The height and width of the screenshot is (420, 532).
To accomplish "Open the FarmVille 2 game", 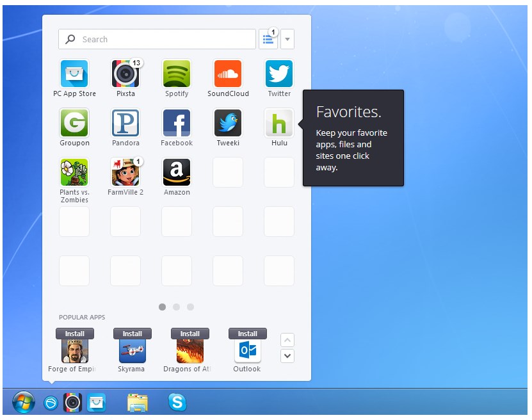I will click(125, 172).
